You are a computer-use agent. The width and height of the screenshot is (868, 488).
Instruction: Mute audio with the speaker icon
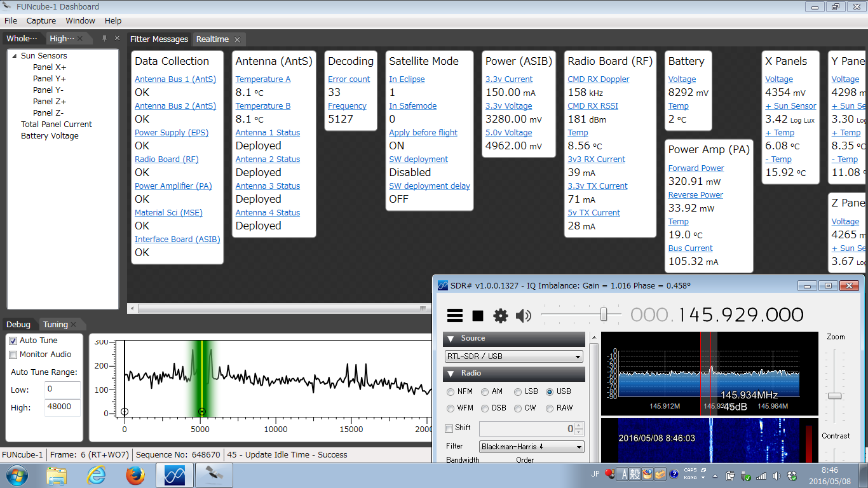523,315
